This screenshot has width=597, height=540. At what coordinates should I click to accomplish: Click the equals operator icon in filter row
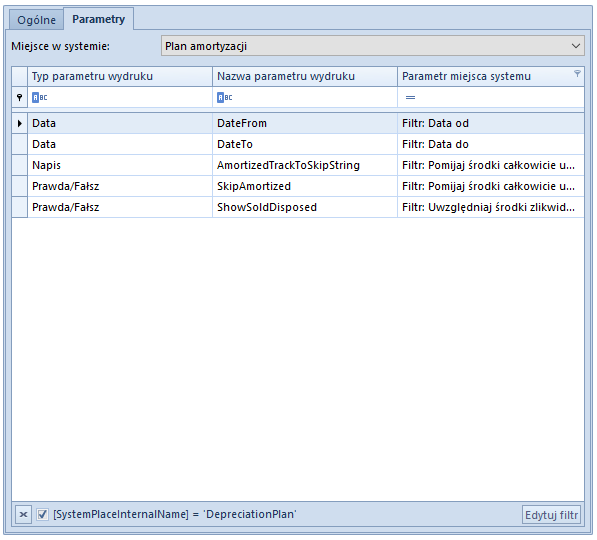[410, 97]
